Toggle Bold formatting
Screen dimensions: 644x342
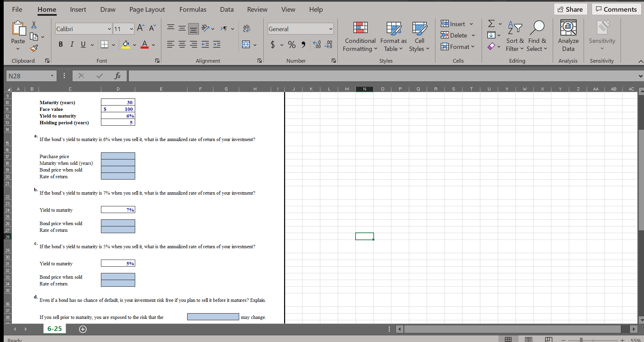pyautogui.click(x=61, y=45)
